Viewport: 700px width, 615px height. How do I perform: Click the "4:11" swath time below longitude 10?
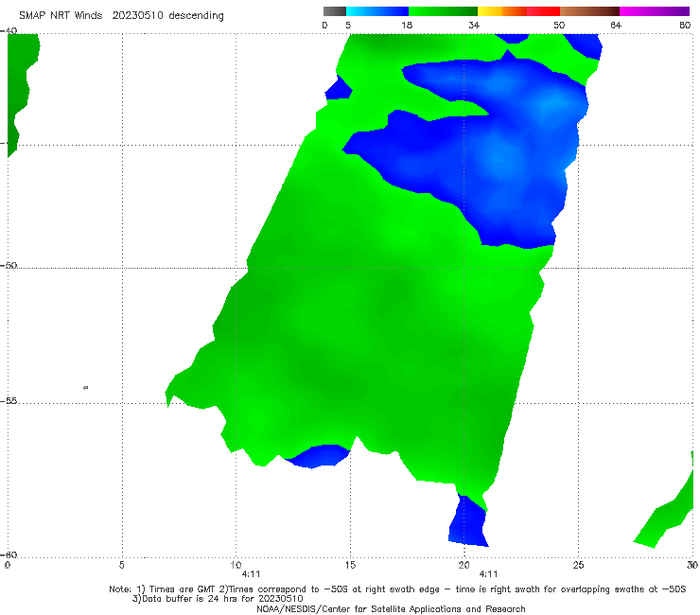pos(251,574)
